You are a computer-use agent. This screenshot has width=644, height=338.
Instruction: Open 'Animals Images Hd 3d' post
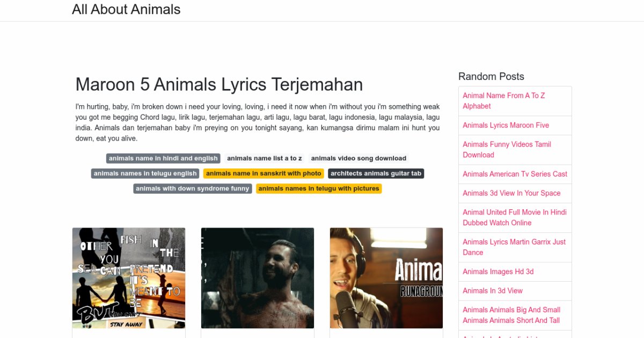(498, 271)
